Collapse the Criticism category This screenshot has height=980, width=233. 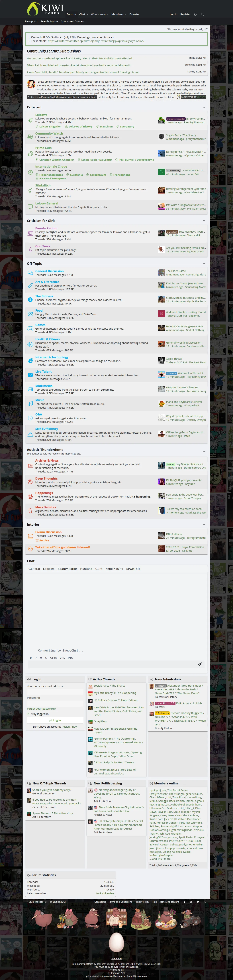pos(204,108)
